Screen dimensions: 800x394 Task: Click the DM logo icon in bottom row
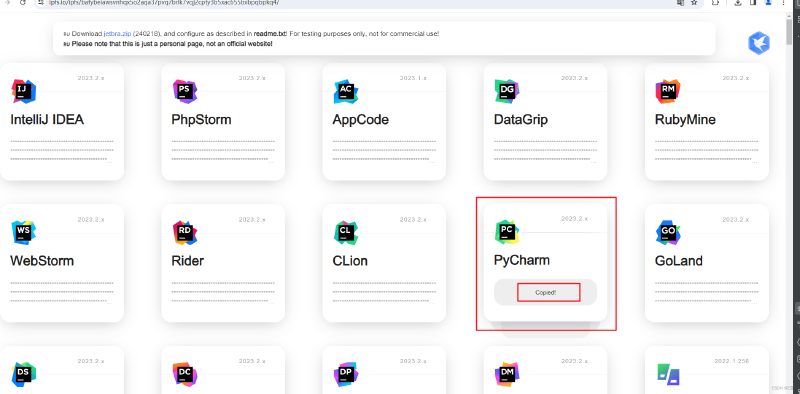pos(507,375)
